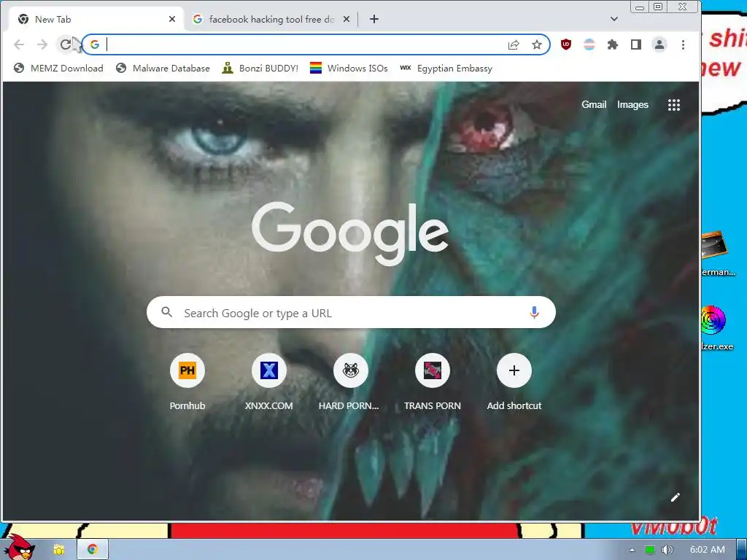The width and height of the screenshot is (747, 560).
Task: Switch to the New Tab tab
Action: 96,19
